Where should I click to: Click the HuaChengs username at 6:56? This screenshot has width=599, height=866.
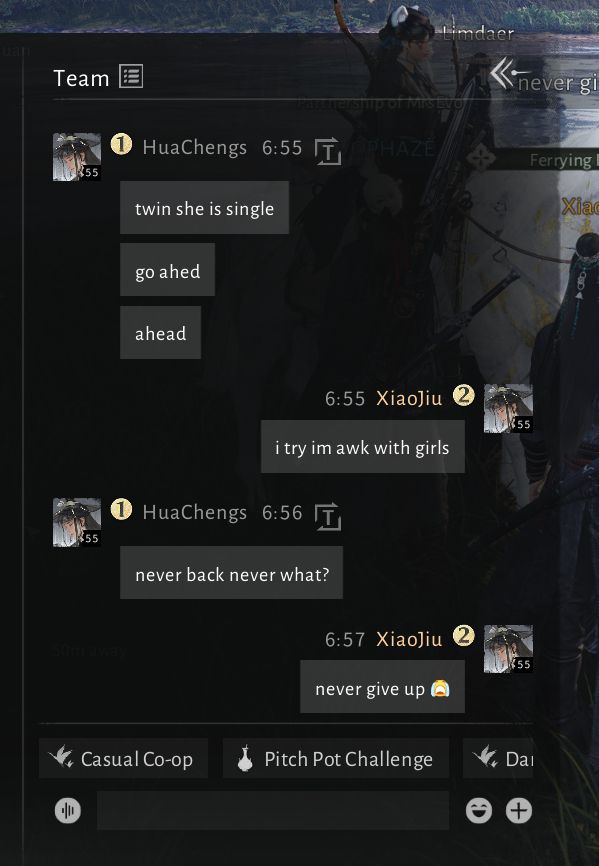[x=194, y=513]
